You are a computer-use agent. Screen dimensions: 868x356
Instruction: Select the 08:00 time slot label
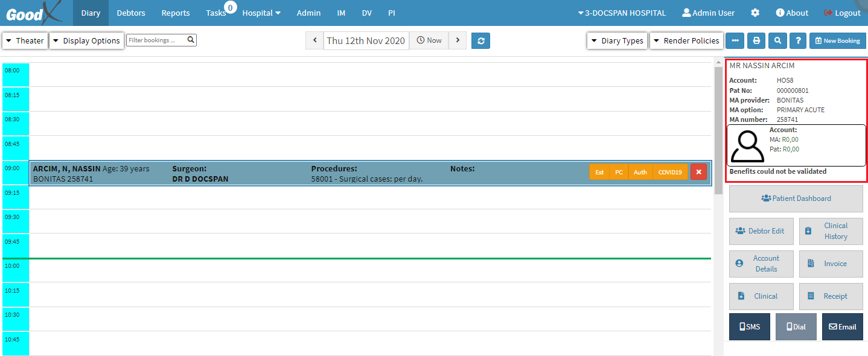[x=12, y=71]
